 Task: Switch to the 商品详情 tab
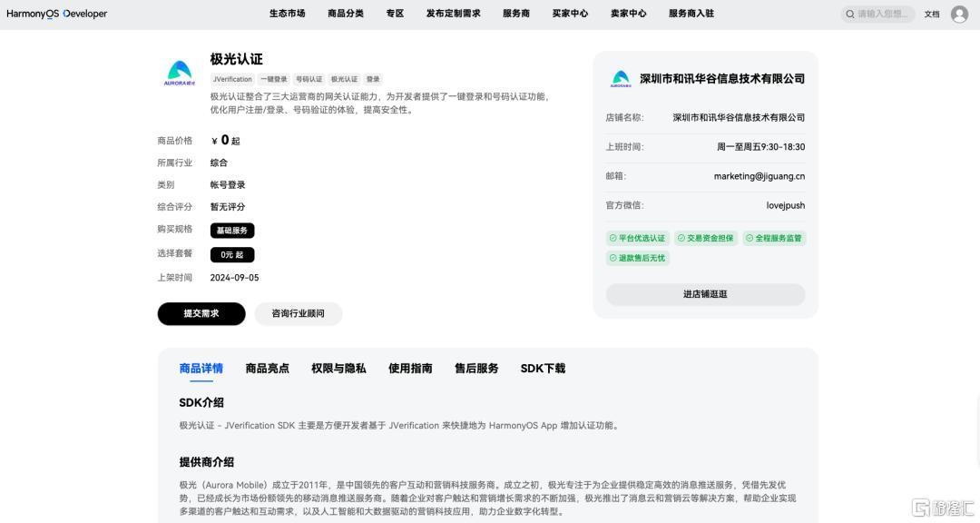tap(201, 369)
